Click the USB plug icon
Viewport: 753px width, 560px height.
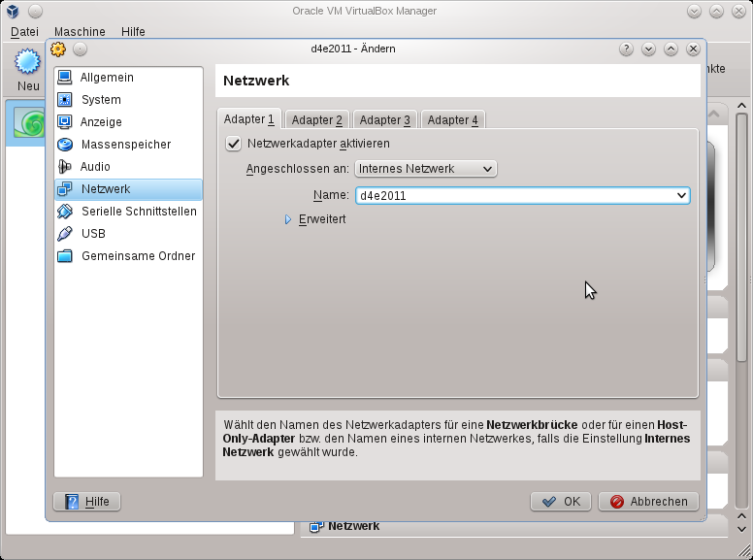(x=64, y=233)
